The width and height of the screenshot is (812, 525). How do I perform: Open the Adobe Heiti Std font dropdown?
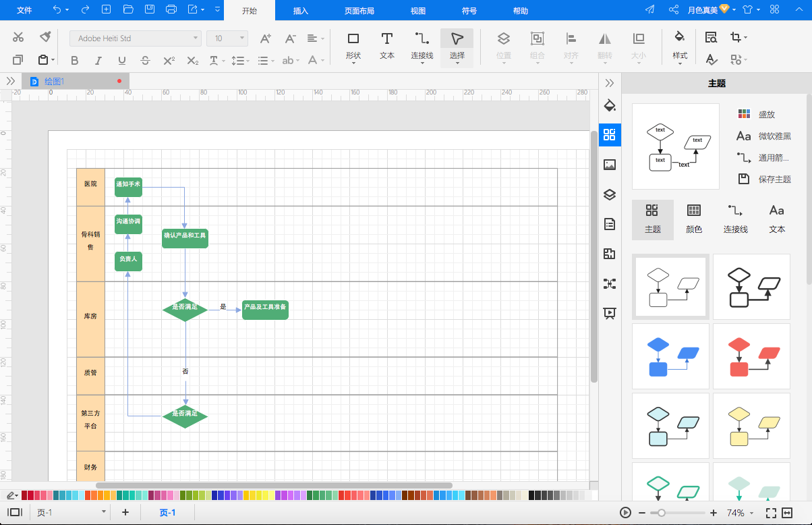tap(135, 38)
